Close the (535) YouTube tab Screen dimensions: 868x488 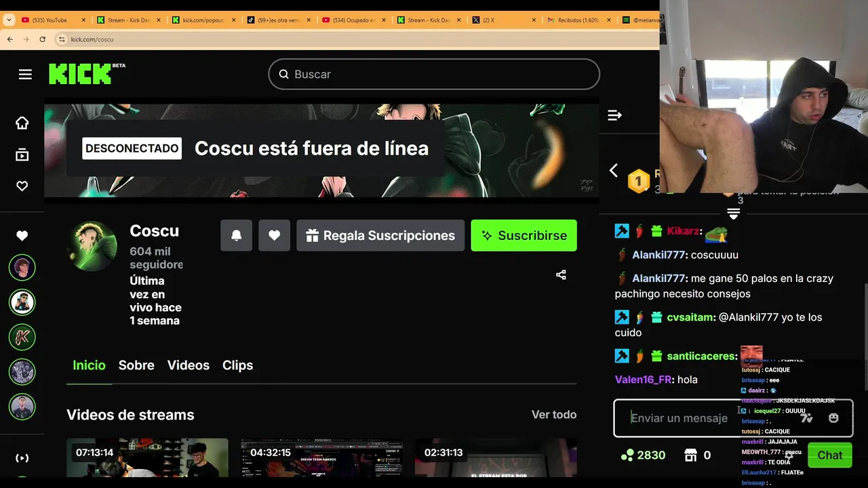coord(83,20)
